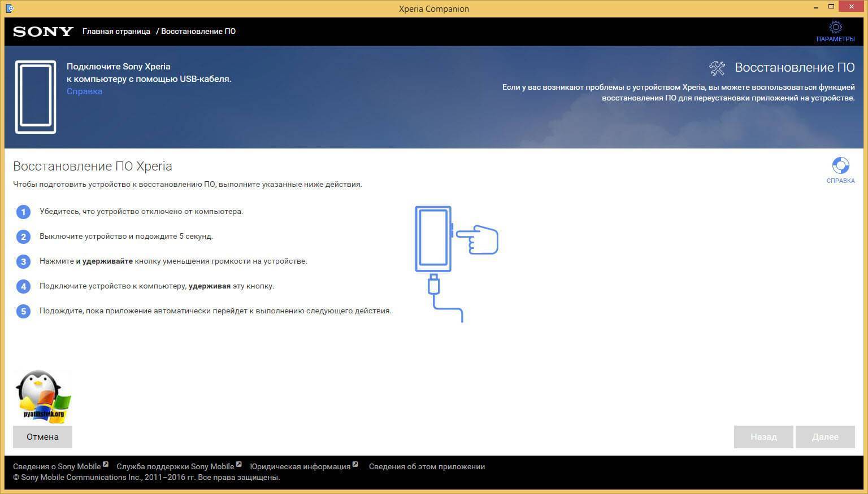Click the step 1 number circle
The height and width of the screenshot is (494, 868).
tap(23, 212)
